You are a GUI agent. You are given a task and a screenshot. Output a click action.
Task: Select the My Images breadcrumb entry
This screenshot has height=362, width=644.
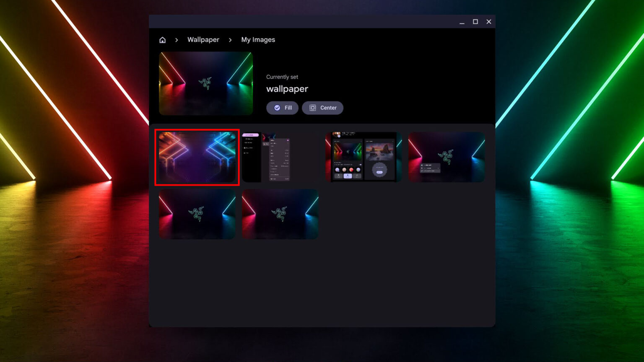click(x=258, y=39)
